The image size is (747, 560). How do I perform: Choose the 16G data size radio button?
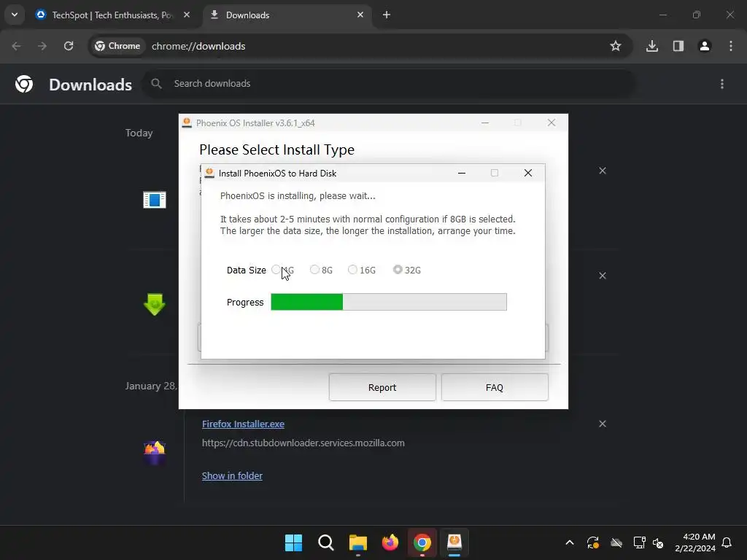(x=352, y=270)
